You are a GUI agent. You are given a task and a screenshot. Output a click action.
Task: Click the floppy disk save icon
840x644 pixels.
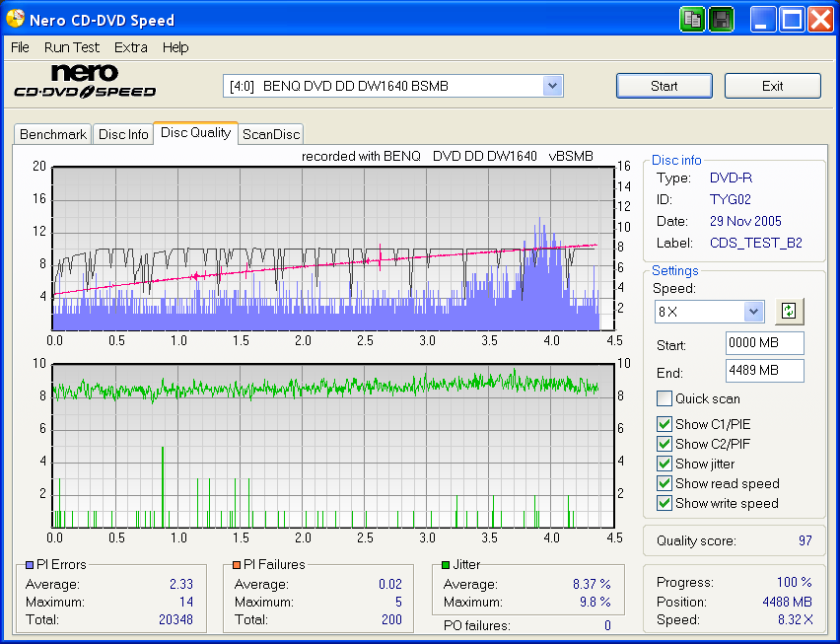pos(722,19)
